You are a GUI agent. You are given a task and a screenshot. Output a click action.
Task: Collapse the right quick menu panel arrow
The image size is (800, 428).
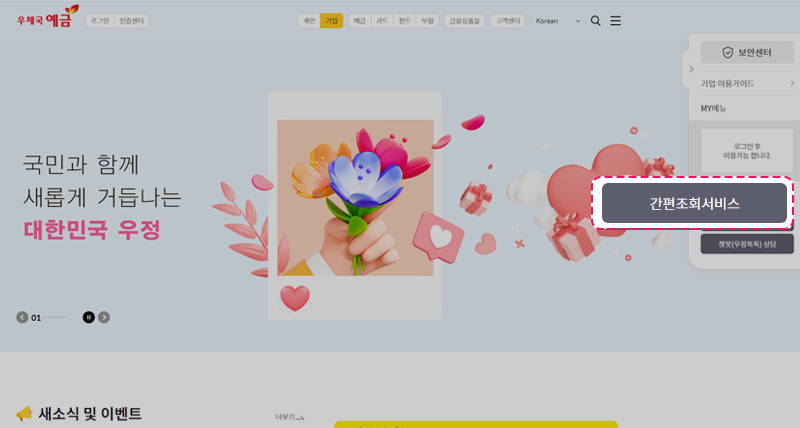(x=691, y=69)
